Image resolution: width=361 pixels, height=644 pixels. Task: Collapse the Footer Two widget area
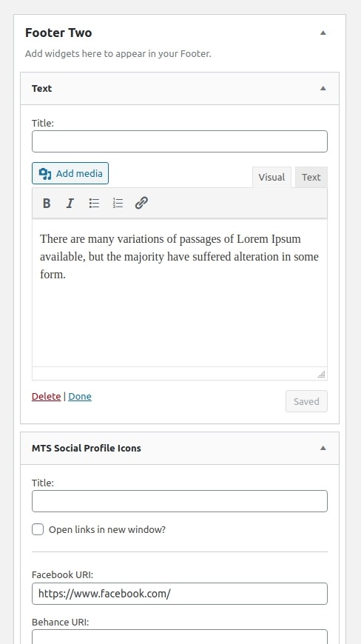[323, 33]
